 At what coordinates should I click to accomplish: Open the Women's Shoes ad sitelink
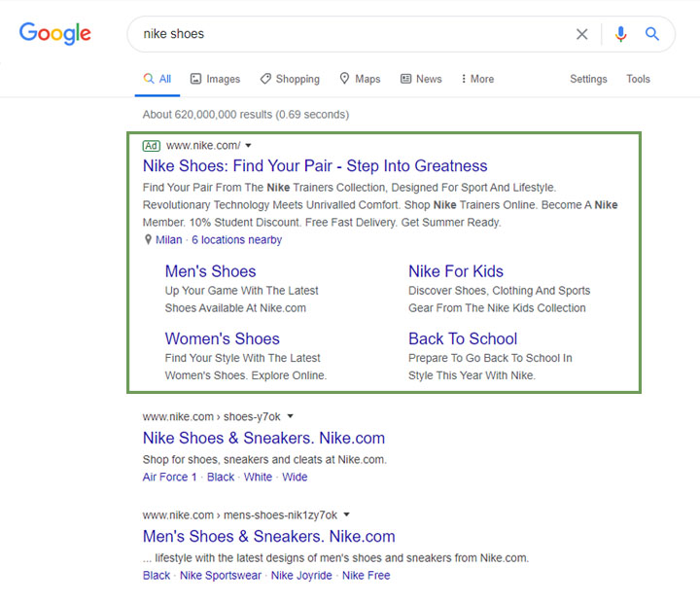click(222, 338)
